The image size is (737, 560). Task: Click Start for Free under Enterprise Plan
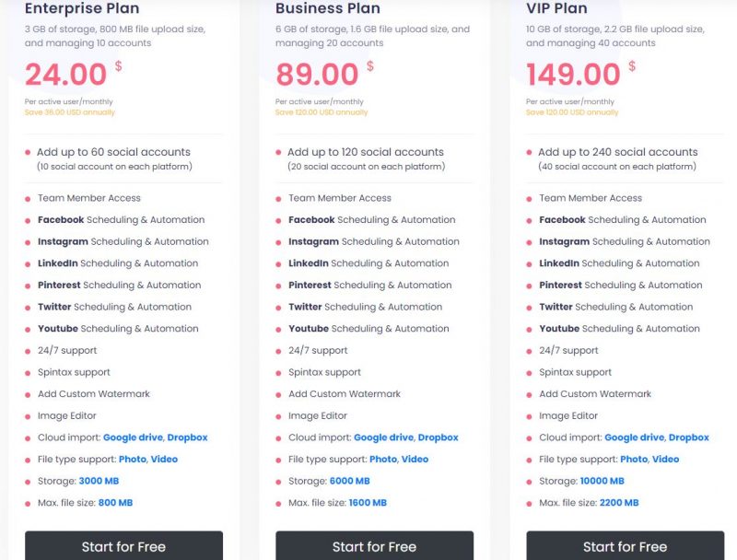tap(123, 545)
